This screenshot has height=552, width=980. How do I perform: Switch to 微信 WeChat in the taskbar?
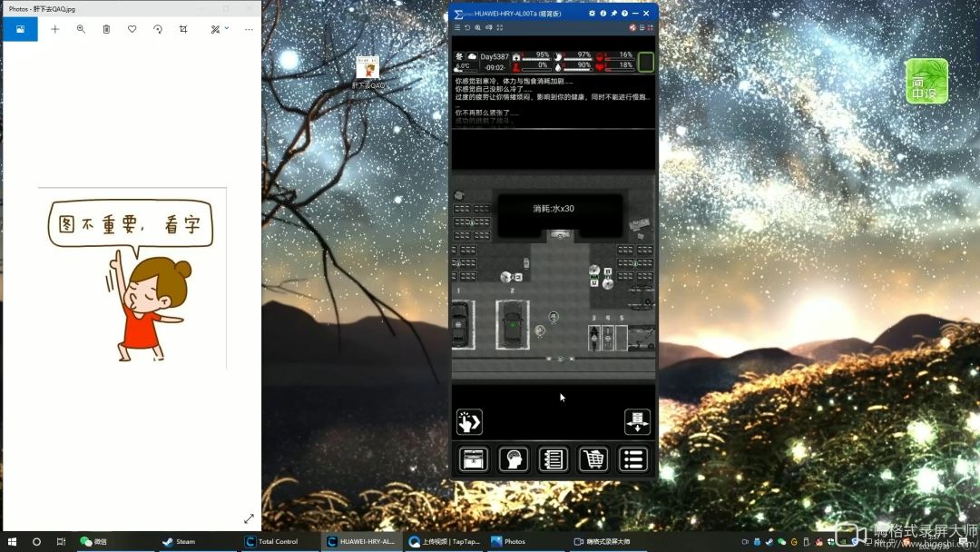pyautogui.click(x=113, y=541)
